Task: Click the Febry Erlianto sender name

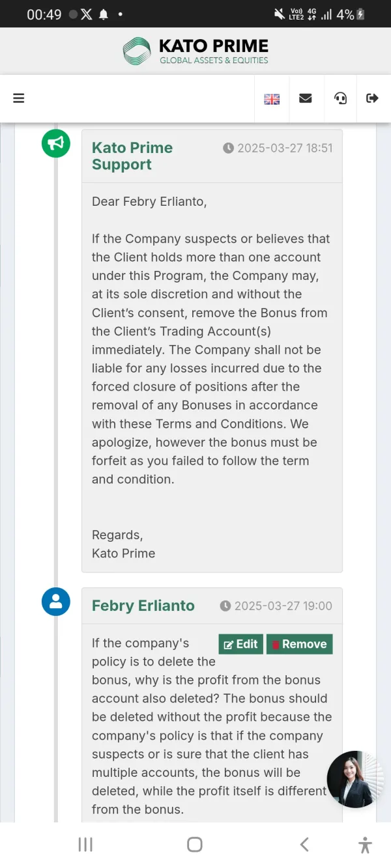Action: pyautogui.click(x=143, y=606)
